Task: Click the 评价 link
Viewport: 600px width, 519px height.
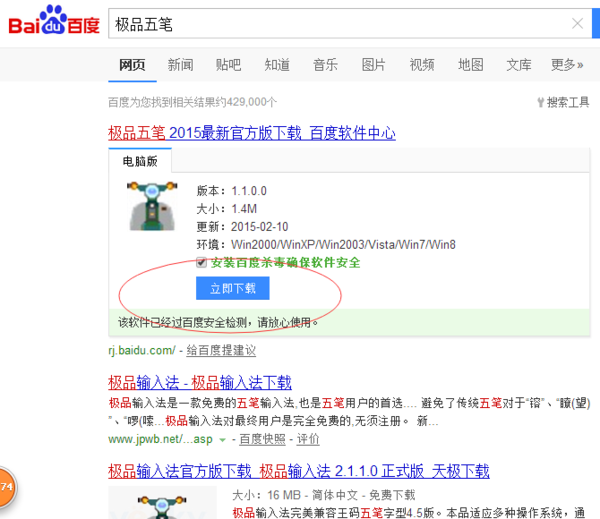Action: [x=308, y=439]
